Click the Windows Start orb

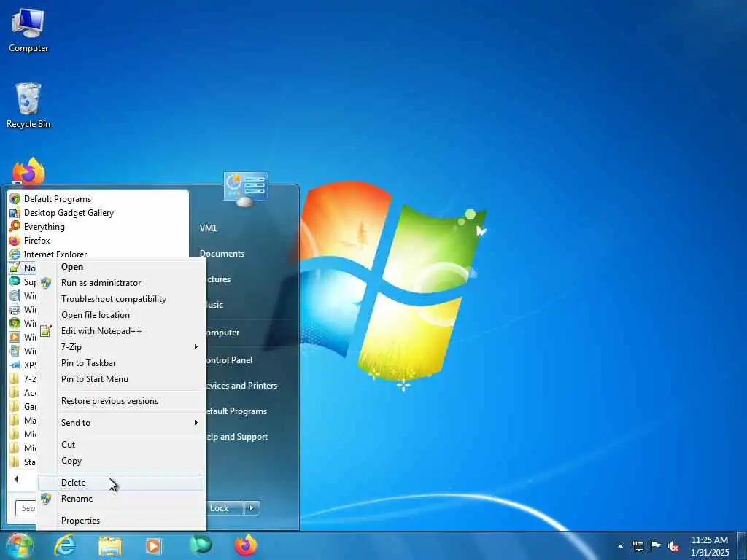tap(19, 545)
